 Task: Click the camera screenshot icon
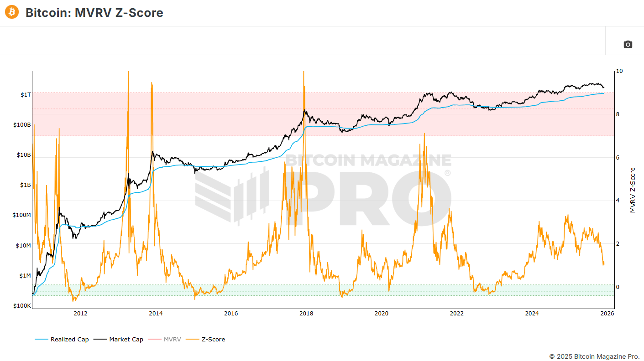point(627,44)
